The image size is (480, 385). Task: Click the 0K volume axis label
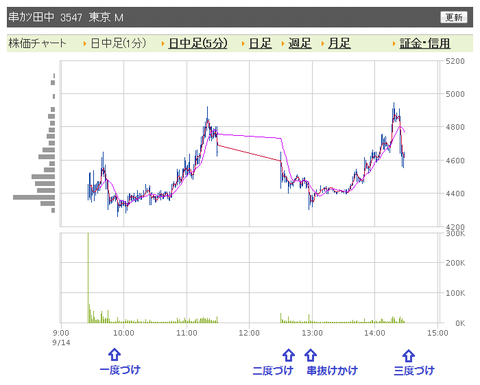coord(460,323)
